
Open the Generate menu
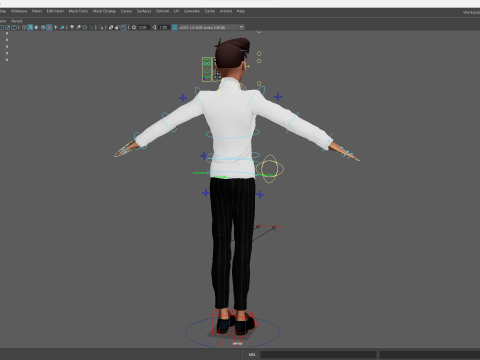pyautogui.click(x=192, y=11)
